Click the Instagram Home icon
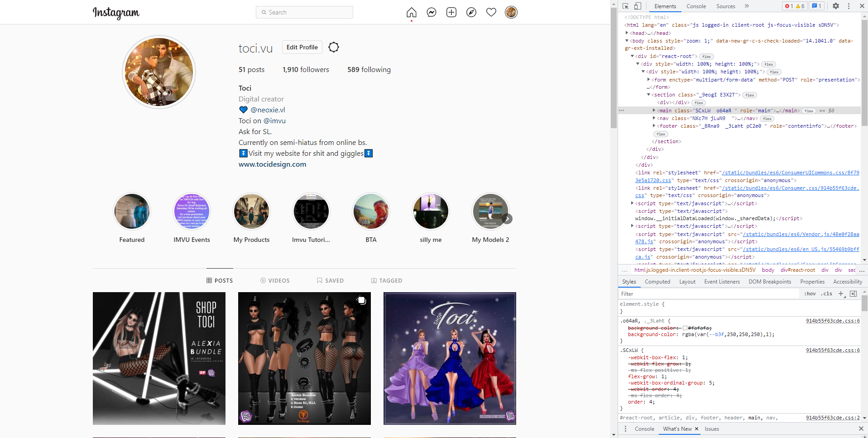 (x=411, y=12)
